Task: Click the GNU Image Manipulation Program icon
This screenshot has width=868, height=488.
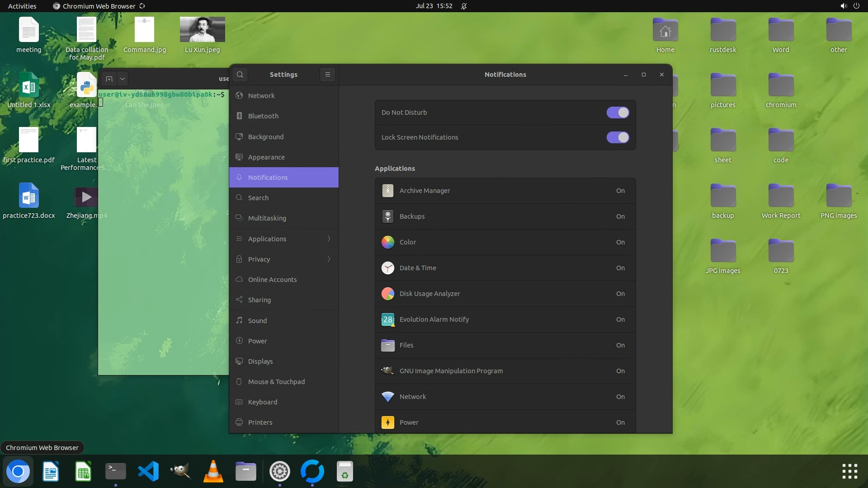Action: click(x=387, y=371)
